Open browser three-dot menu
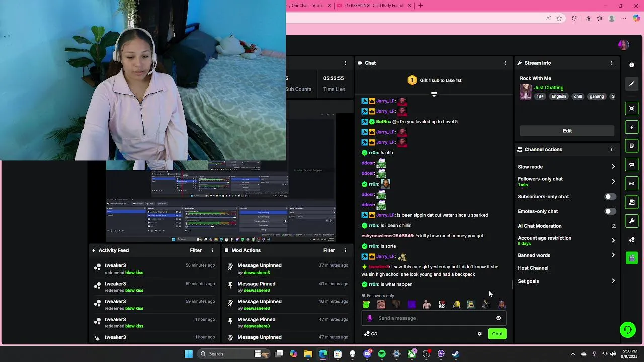Viewport: 644px width, 362px height. 624,18
